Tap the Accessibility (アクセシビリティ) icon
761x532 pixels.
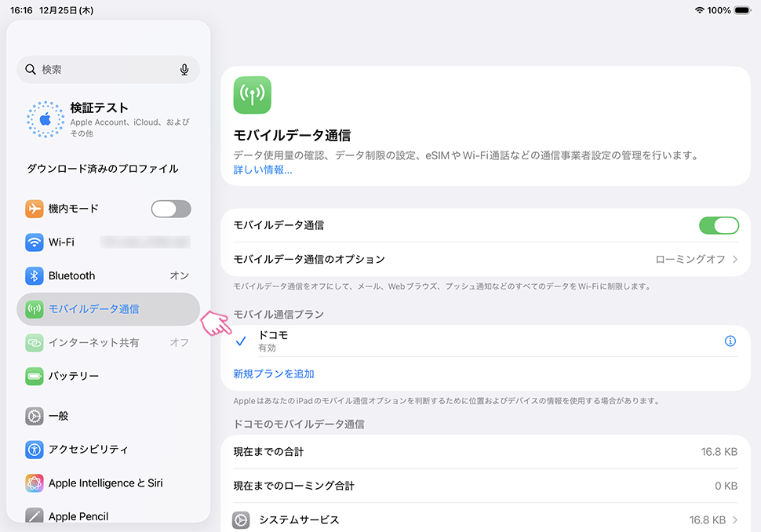click(34, 450)
